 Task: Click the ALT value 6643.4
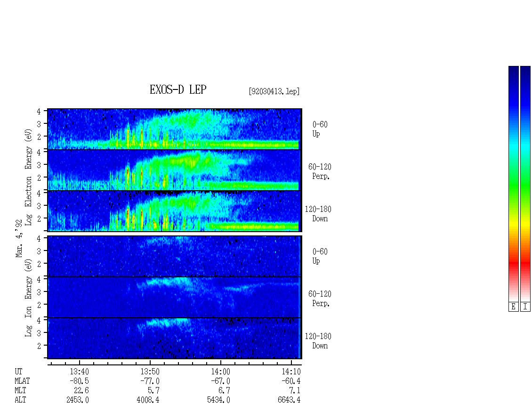click(x=290, y=400)
